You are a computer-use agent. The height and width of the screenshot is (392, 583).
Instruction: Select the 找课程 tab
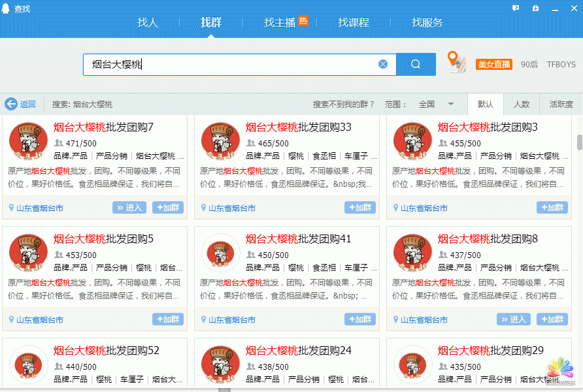click(x=354, y=23)
